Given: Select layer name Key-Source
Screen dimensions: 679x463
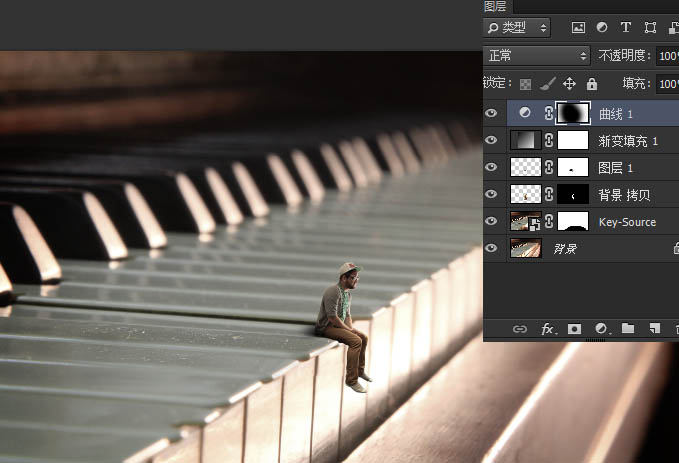Looking at the screenshot, I should click(x=627, y=222).
